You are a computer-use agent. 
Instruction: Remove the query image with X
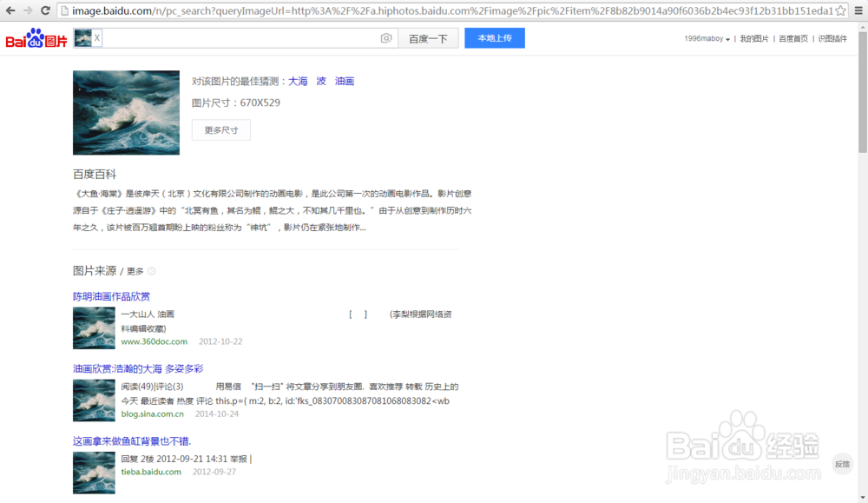click(97, 37)
